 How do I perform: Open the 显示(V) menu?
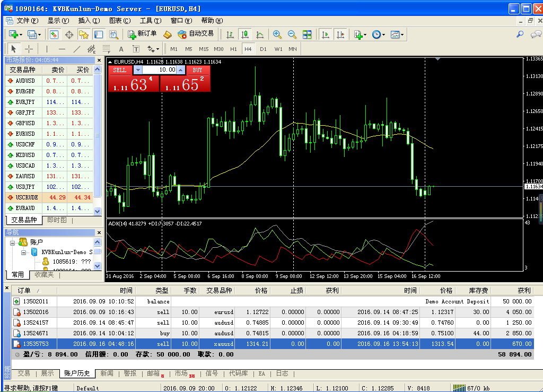[58, 21]
